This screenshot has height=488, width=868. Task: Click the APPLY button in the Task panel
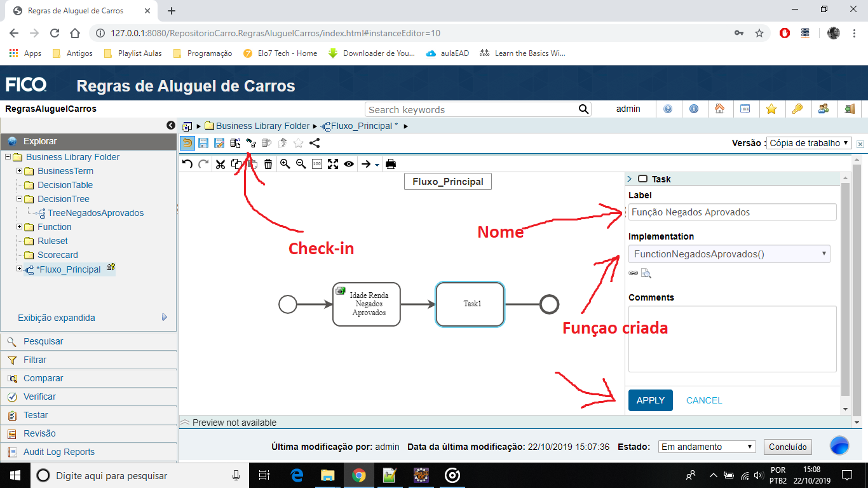tap(650, 400)
